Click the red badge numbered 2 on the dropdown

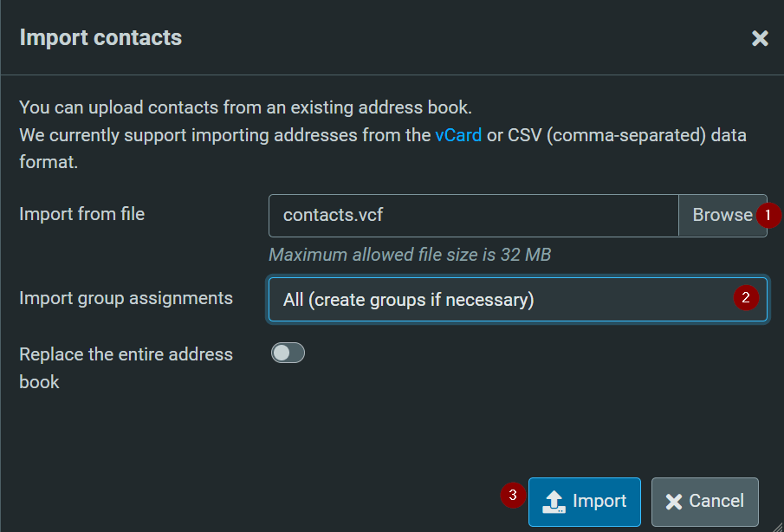(746, 297)
